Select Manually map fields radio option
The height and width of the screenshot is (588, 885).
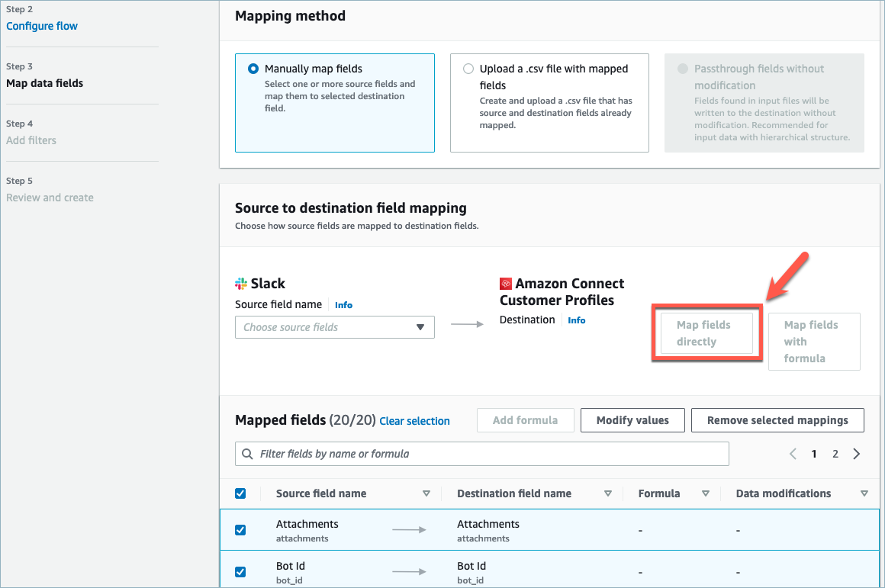coord(253,69)
